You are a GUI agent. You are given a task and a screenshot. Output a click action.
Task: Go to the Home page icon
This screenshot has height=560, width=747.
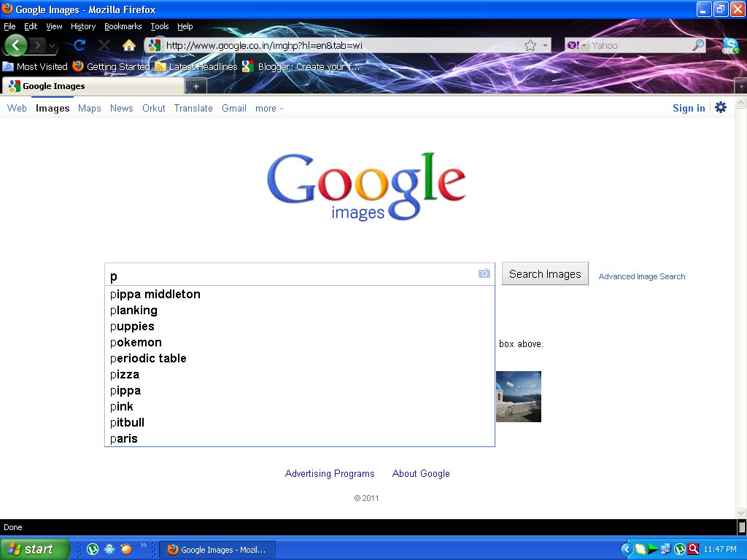tap(128, 45)
